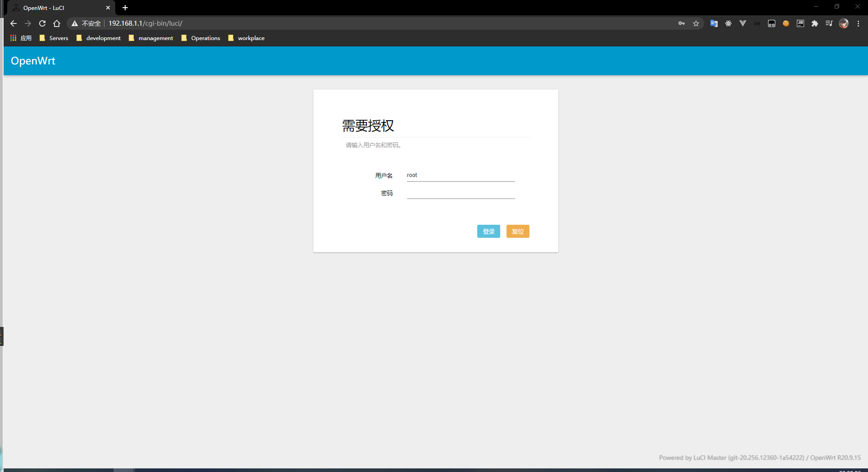This screenshot has height=472, width=868.
Task: Open the workplace bookmark folder
Action: pos(246,38)
